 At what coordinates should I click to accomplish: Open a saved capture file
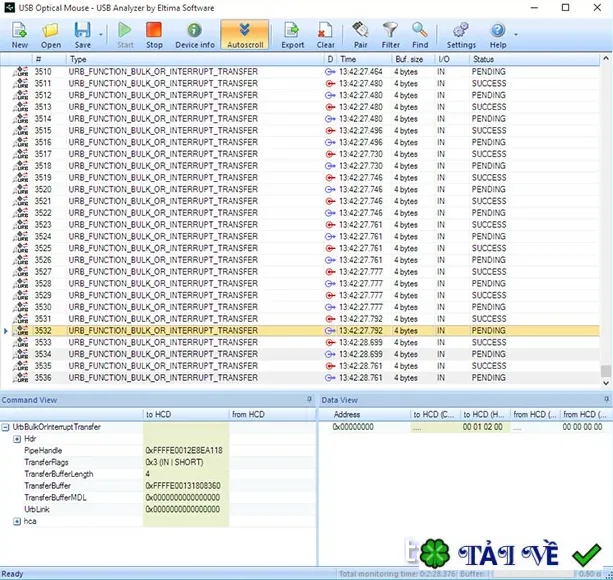coord(51,35)
